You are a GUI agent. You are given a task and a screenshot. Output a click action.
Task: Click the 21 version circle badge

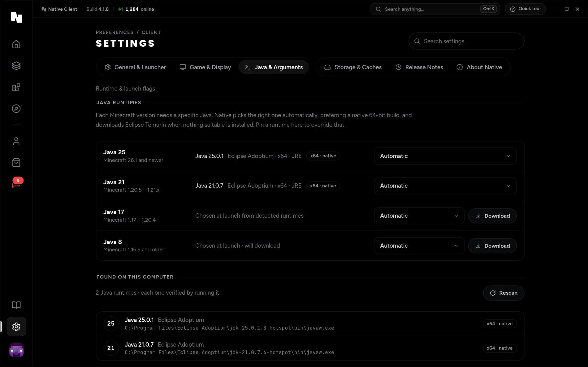(111, 348)
